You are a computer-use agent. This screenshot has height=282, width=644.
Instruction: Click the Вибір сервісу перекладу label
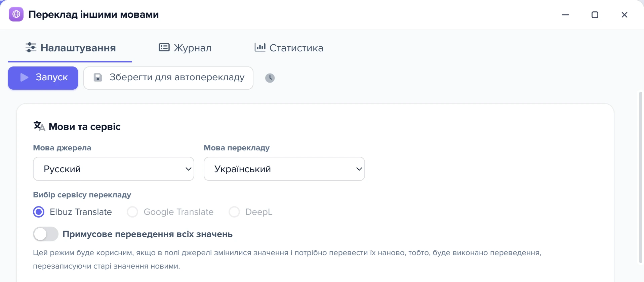(x=82, y=195)
